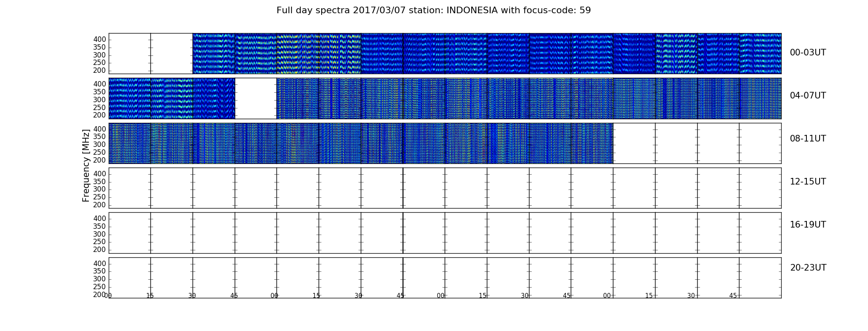This screenshot has height=331, width=868.
Task: Click the 350 tick of the 16-19UT row
Action: pyautogui.click(x=100, y=226)
